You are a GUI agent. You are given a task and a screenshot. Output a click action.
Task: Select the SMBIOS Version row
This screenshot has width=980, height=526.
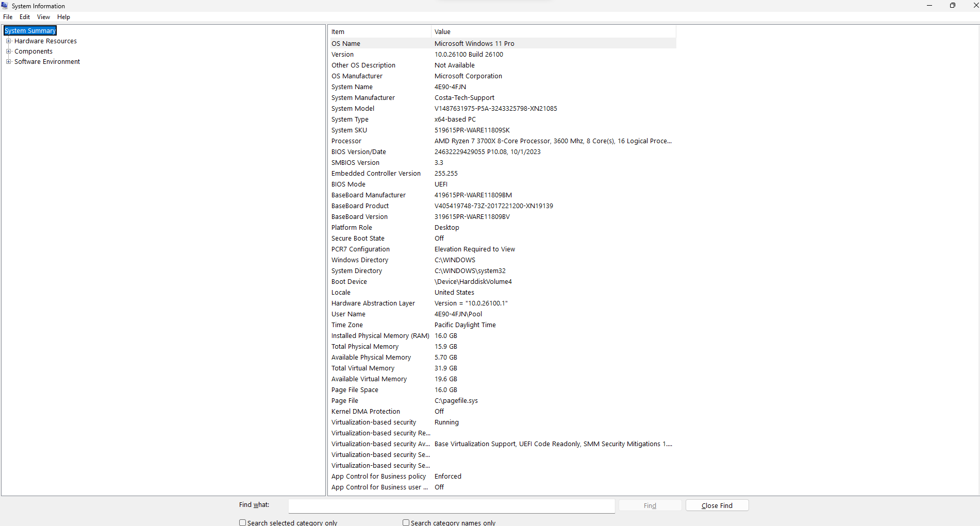click(x=502, y=163)
